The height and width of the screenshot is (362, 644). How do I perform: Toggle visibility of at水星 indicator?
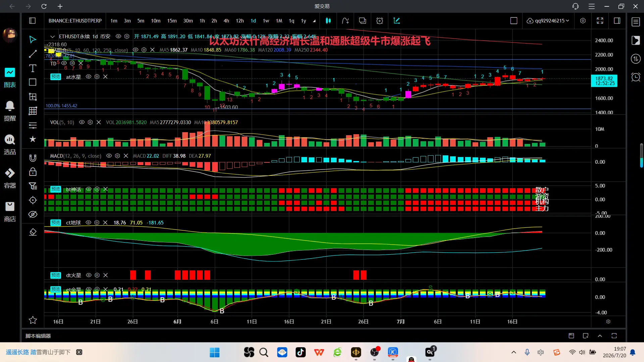coord(89,76)
